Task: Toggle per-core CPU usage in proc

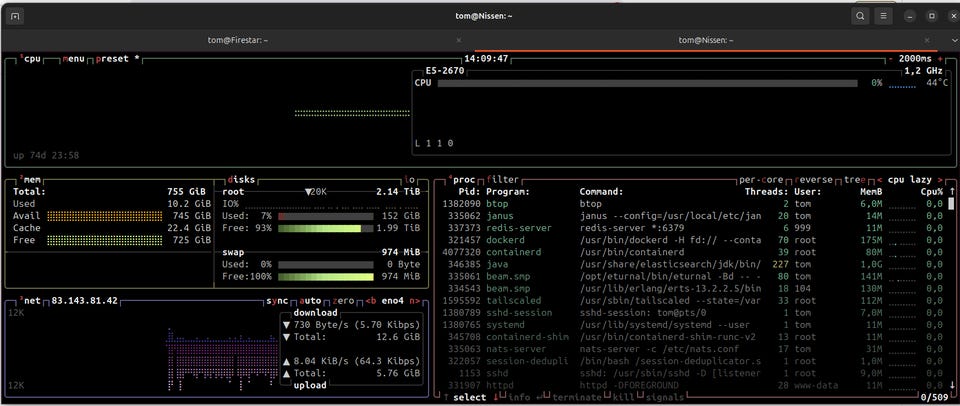Action: pos(762,179)
